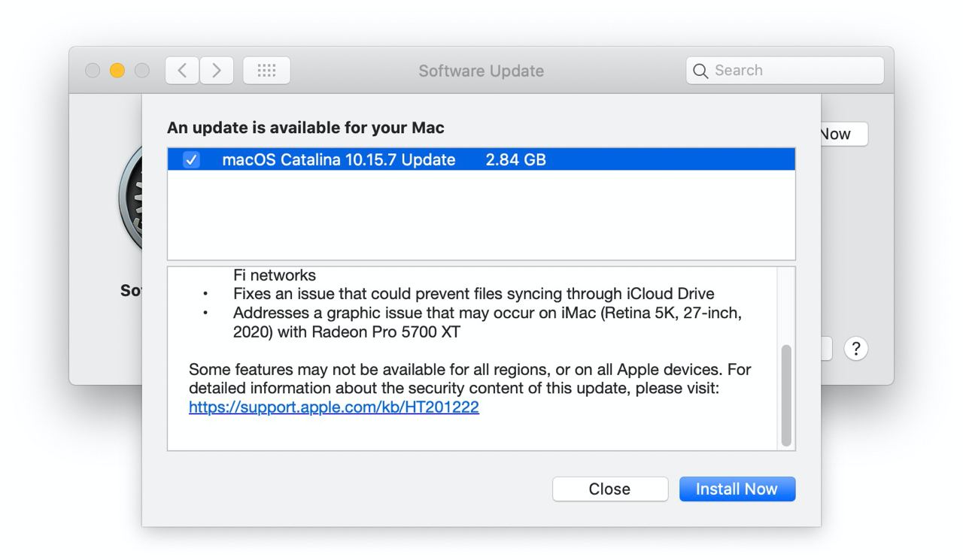
Task: Click the yellow minimize window button
Action: 117,71
